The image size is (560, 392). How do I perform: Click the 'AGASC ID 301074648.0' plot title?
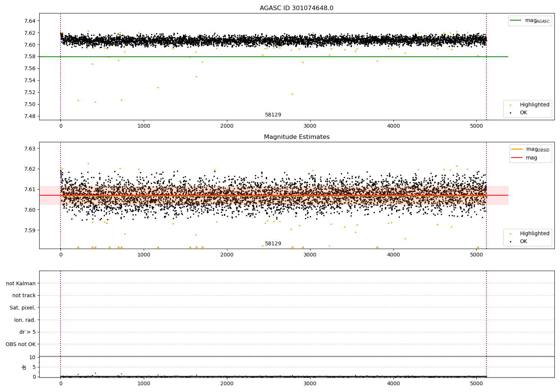[x=296, y=8]
